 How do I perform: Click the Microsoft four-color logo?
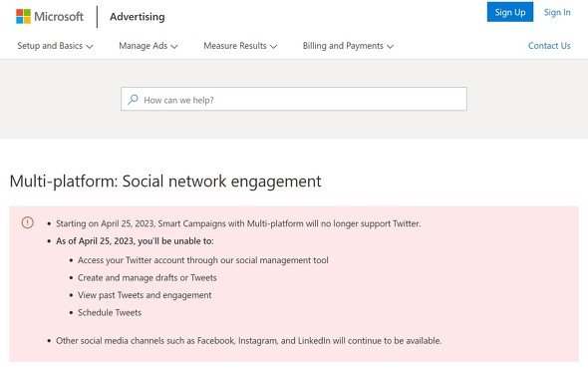coord(23,17)
